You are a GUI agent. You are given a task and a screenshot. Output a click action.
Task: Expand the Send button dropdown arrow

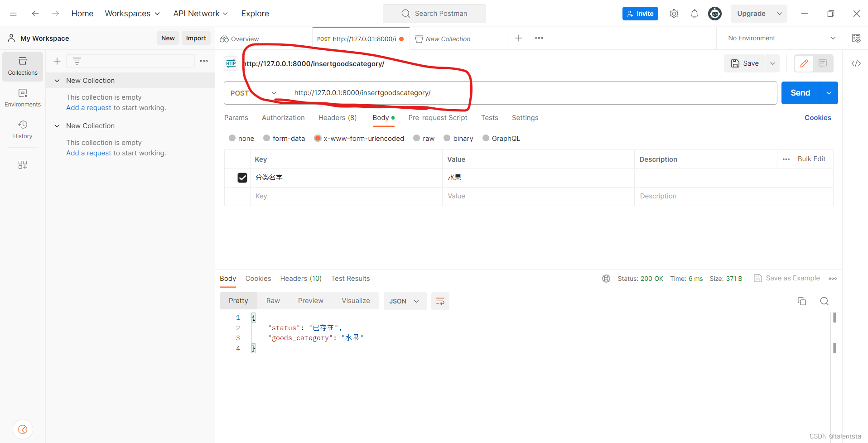tap(829, 92)
